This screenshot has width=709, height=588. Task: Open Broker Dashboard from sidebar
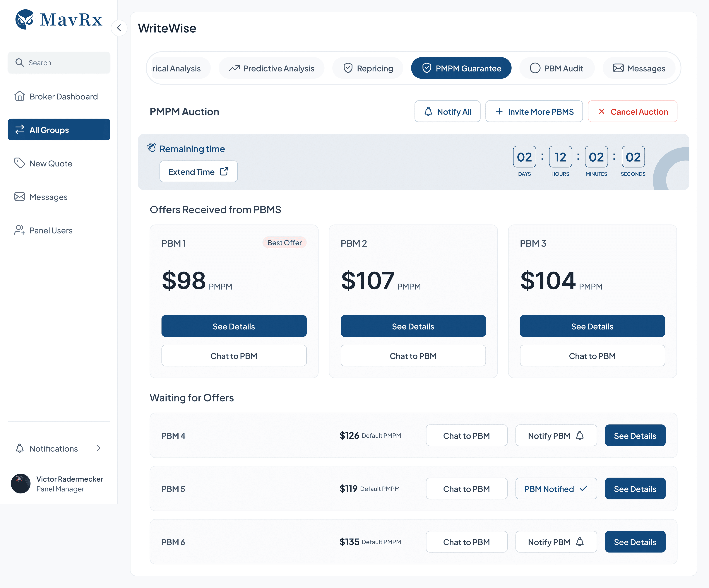pos(59,96)
